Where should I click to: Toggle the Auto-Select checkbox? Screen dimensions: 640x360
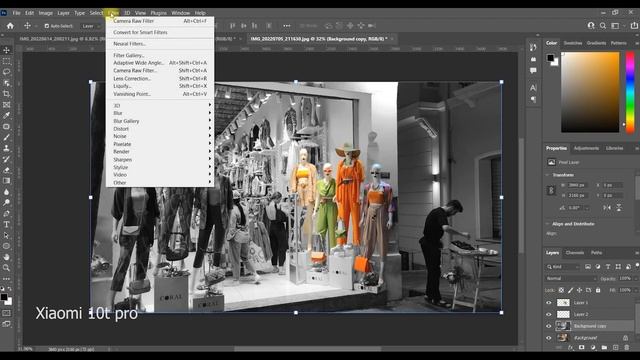pyautogui.click(x=47, y=26)
